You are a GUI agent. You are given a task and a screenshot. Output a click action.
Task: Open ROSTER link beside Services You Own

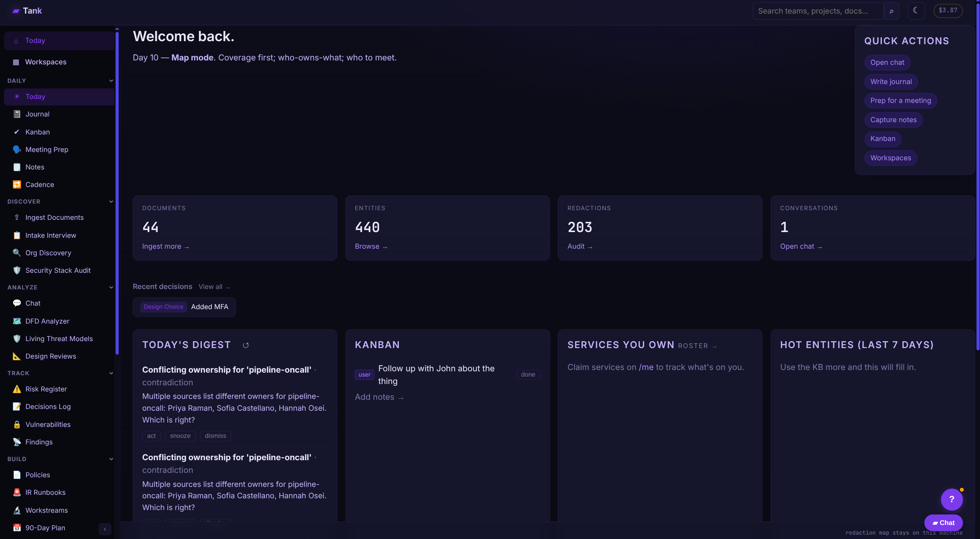pyautogui.click(x=697, y=346)
